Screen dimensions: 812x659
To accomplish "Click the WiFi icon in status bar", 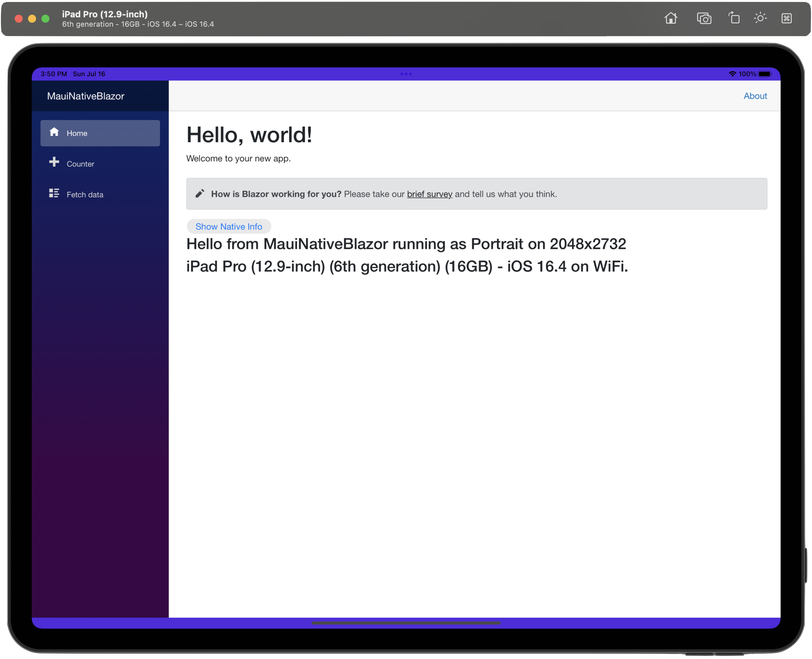I will (732, 74).
